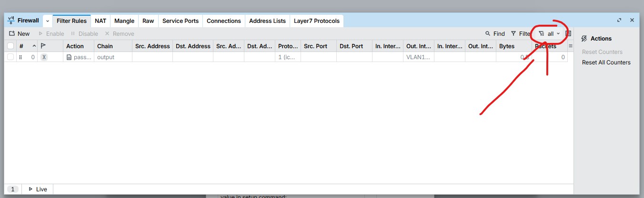Click the Dst. Address column header
644x198 pixels.
coord(193,46)
